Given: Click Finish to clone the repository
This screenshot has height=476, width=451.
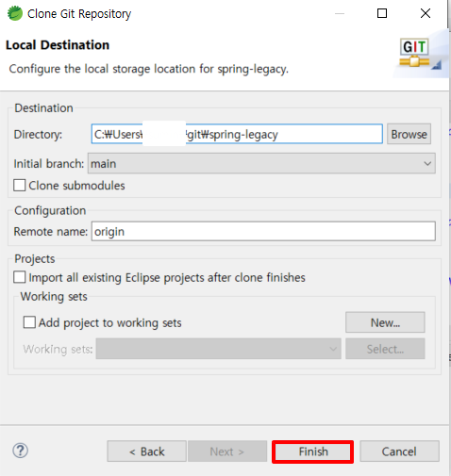Looking at the screenshot, I should (313, 451).
